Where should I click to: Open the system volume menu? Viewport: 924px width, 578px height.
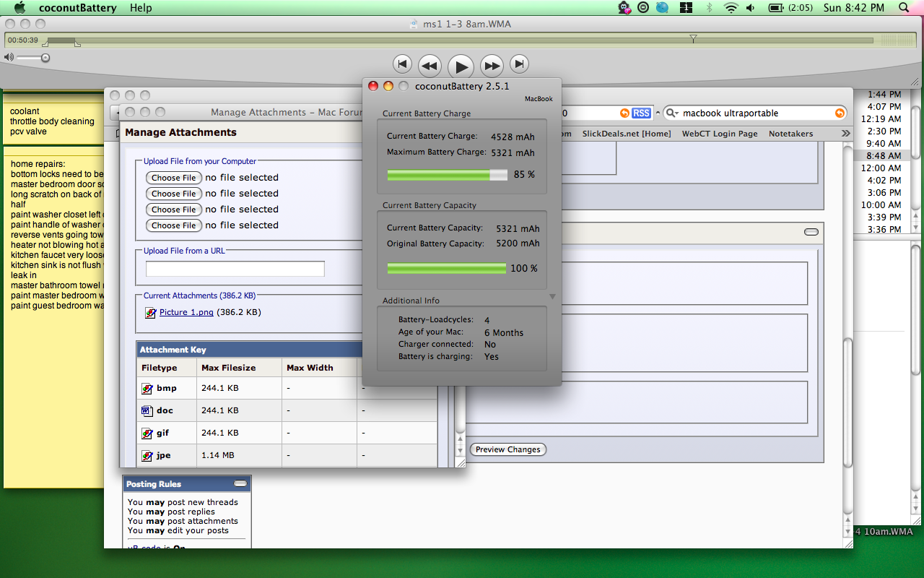[751, 8]
